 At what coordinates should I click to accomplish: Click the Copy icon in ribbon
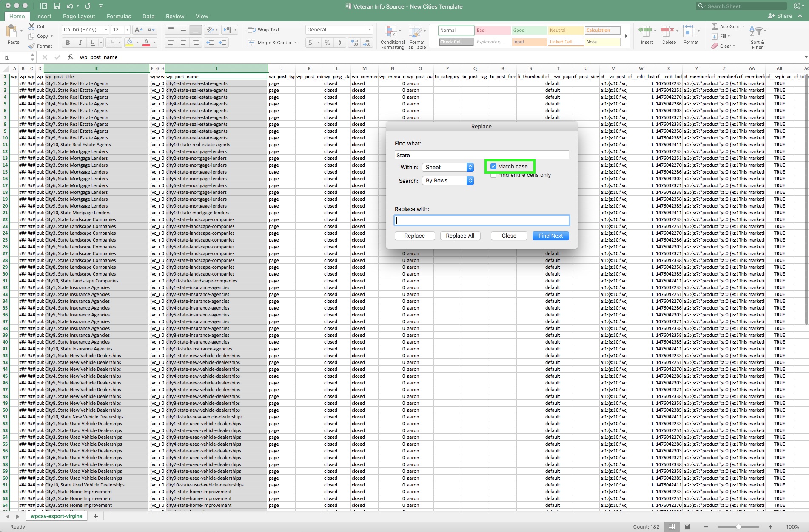(31, 36)
